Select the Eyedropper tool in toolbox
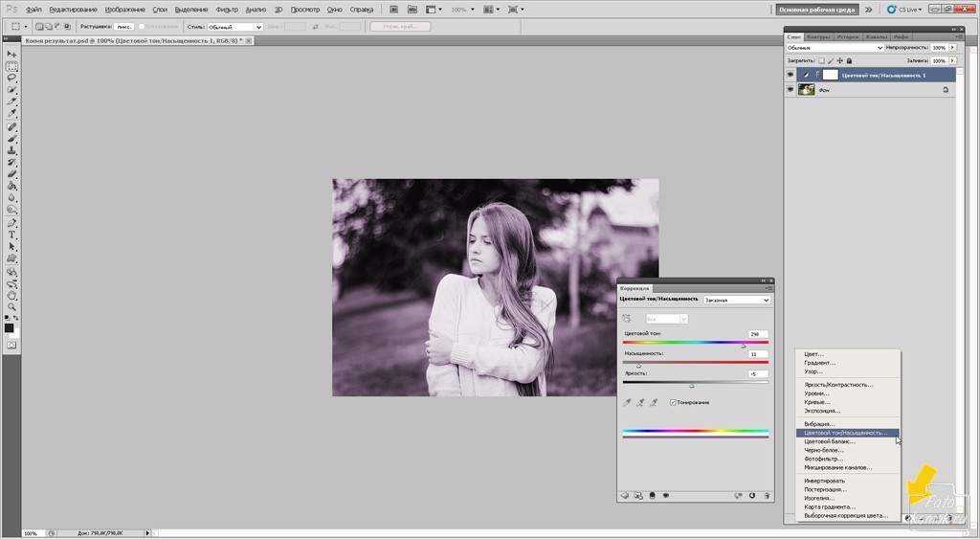This screenshot has width=980, height=539. point(11,113)
